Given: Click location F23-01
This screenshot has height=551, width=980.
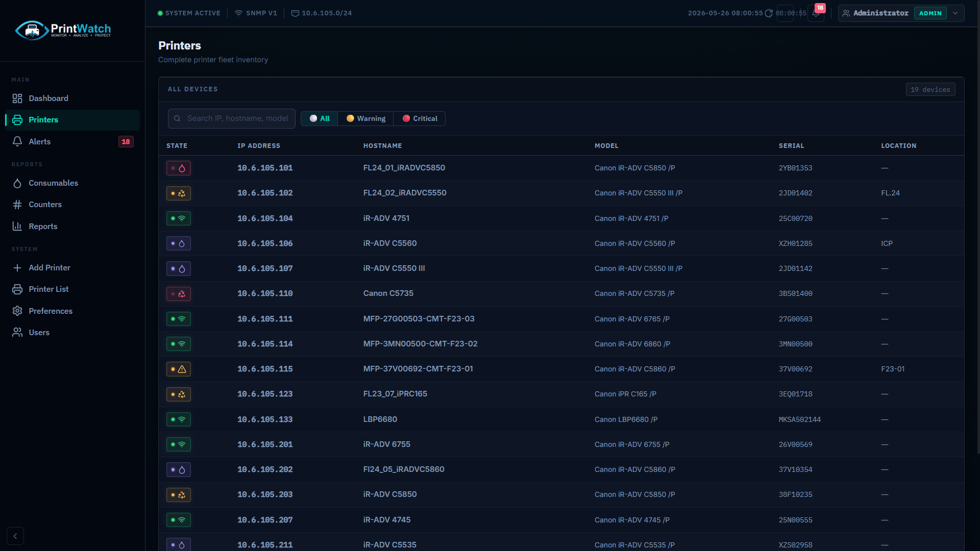Looking at the screenshot, I should coord(893,369).
